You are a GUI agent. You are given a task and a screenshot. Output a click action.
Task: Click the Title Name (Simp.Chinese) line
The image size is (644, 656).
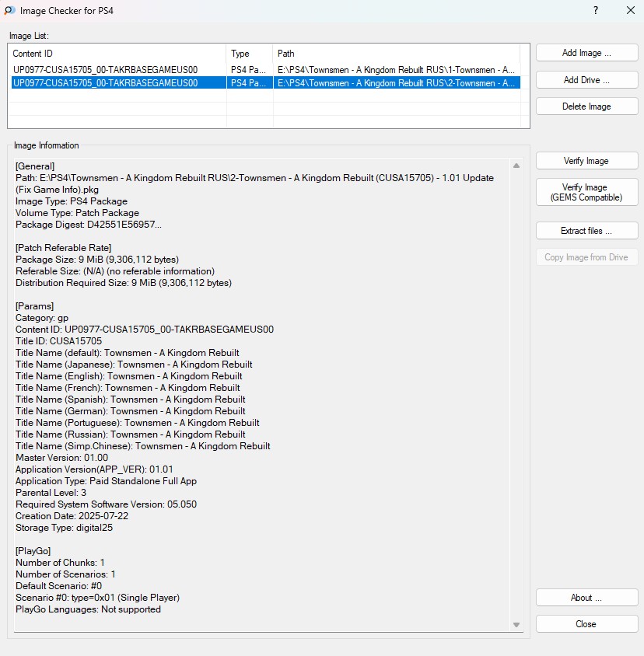point(143,446)
